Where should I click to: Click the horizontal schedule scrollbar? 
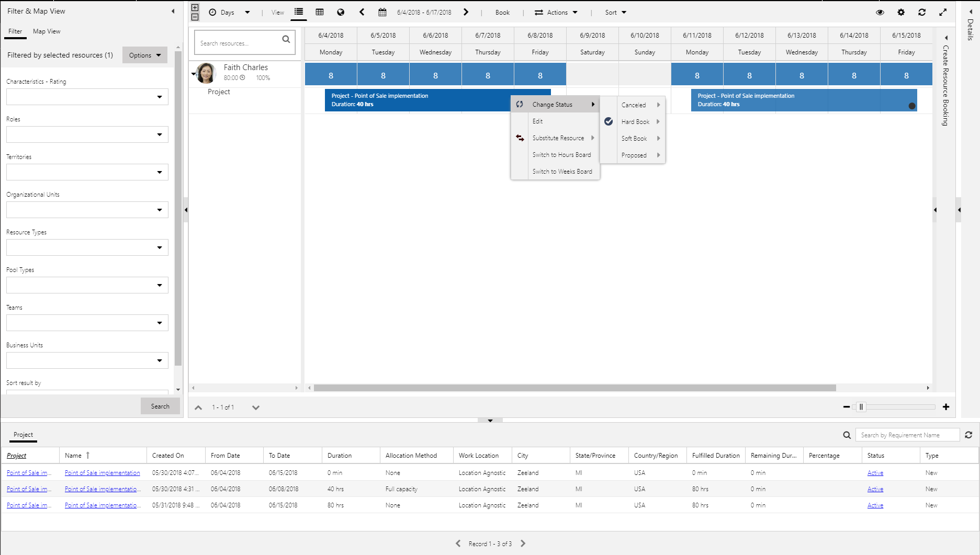575,388
